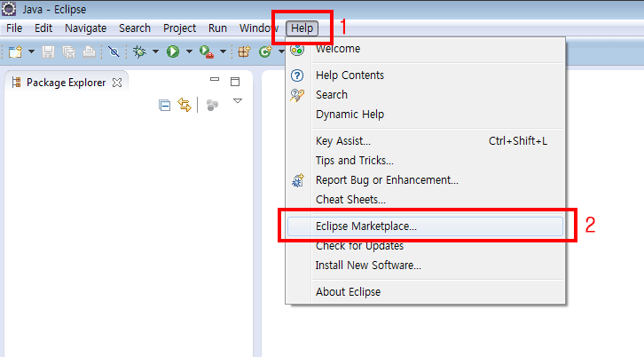Close the Package Explorer tab
The width and height of the screenshot is (644, 357).
[x=116, y=82]
